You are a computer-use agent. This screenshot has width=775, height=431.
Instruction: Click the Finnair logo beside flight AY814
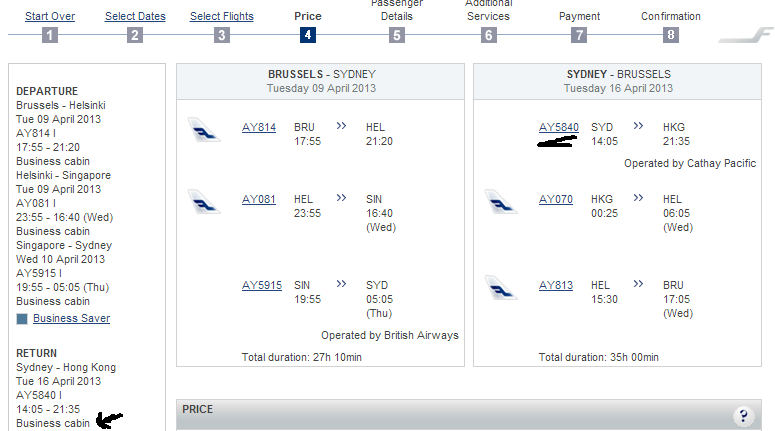(204, 129)
